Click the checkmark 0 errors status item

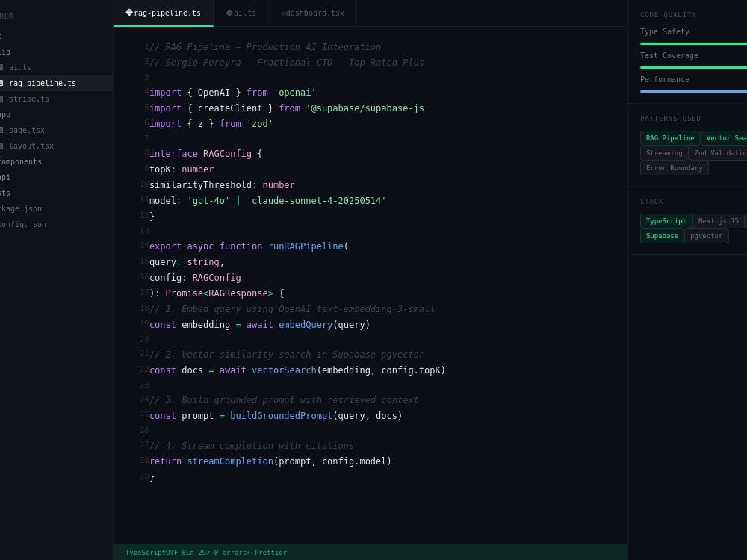227,553
